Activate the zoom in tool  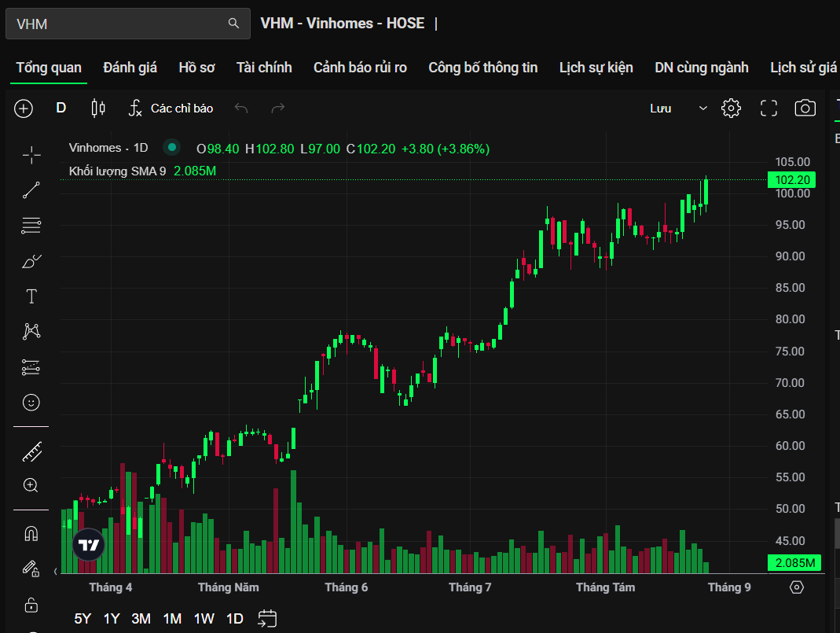(x=31, y=486)
